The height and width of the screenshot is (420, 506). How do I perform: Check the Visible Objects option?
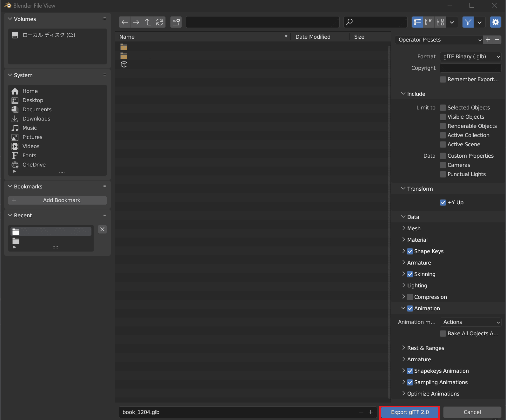click(443, 117)
